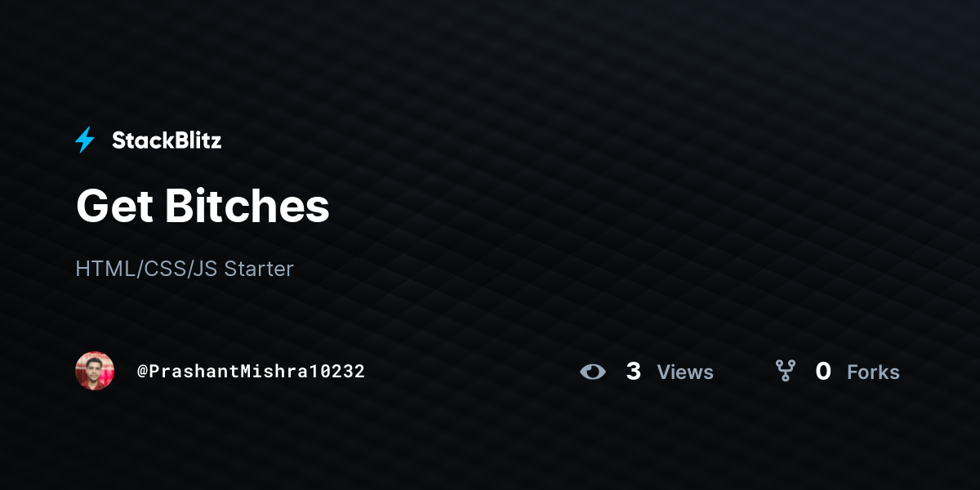Click the digits '10232' in the username
This screenshot has height=490, width=980.
coord(340,372)
